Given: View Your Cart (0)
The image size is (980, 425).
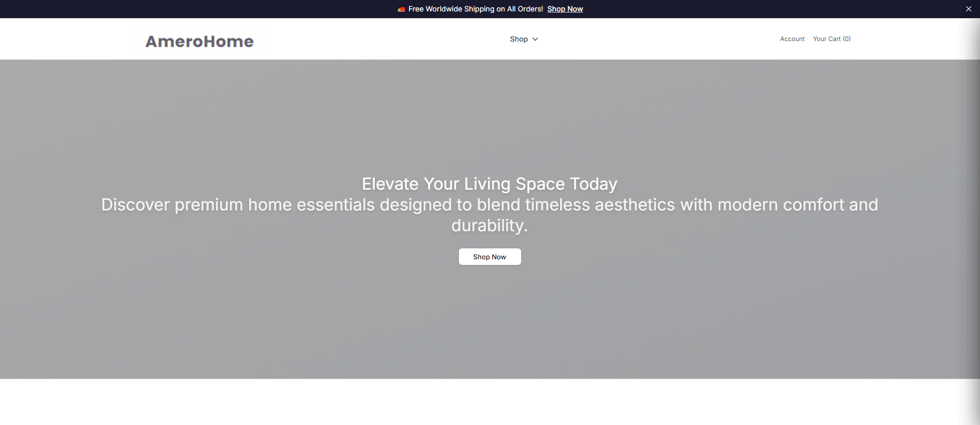Looking at the screenshot, I should 832,39.
